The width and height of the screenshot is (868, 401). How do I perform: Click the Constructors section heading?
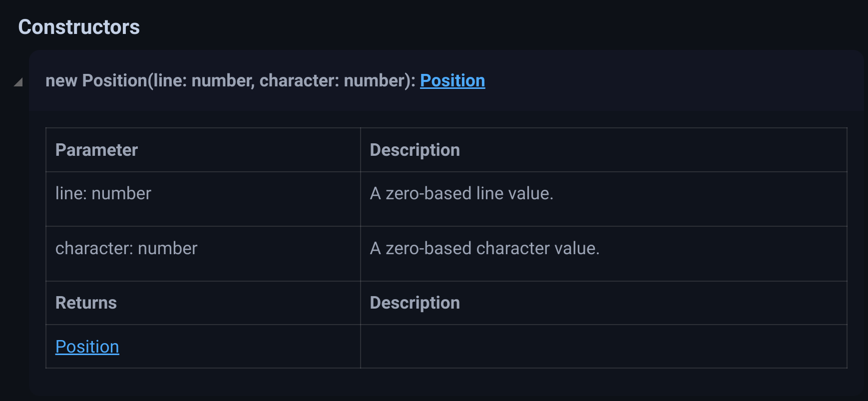79,27
